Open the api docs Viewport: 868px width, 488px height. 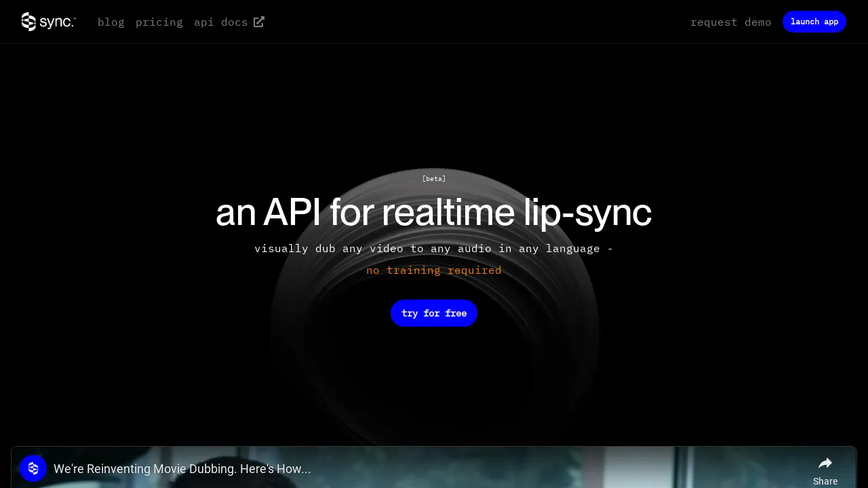220,22
